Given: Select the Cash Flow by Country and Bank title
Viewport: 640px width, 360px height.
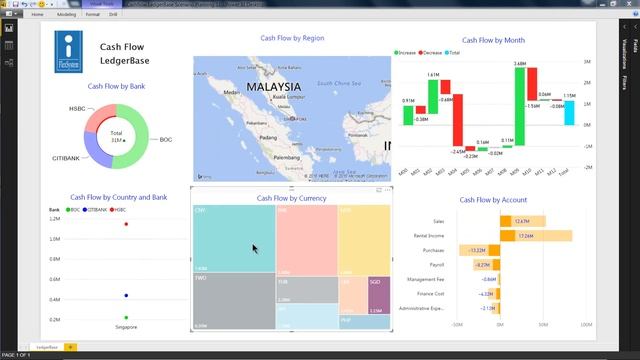Looking at the screenshot, I should 118,197.
